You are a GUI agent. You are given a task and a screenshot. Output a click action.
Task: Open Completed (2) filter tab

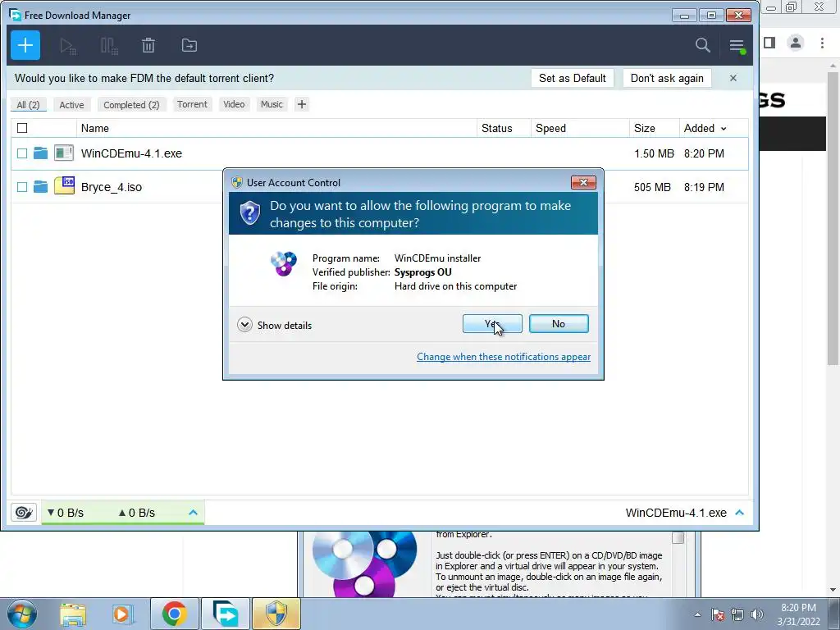pyautogui.click(x=131, y=104)
